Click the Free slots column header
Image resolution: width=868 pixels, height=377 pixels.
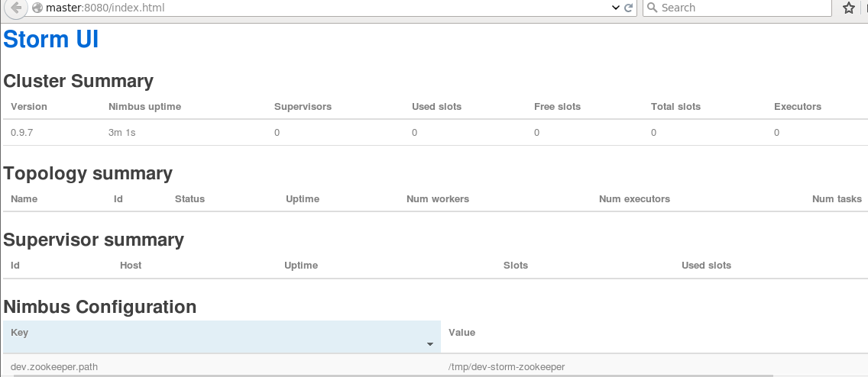(558, 107)
